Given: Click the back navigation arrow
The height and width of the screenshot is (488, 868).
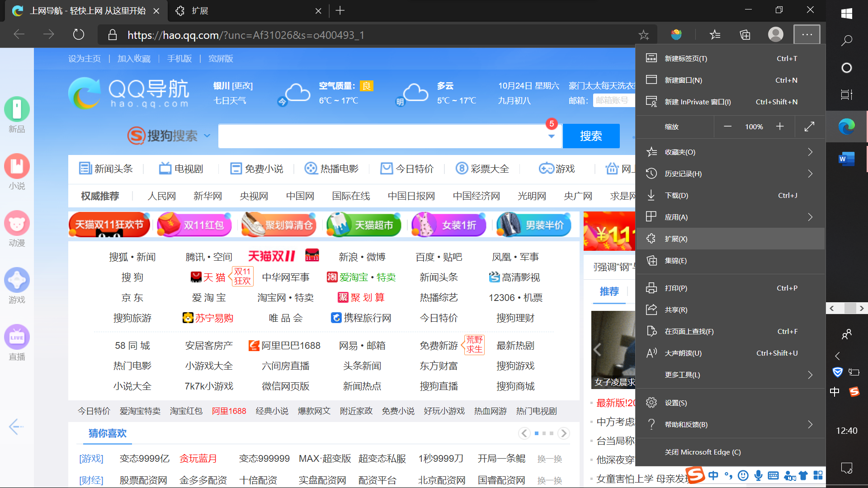Looking at the screenshot, I should [x=19, y=34].
